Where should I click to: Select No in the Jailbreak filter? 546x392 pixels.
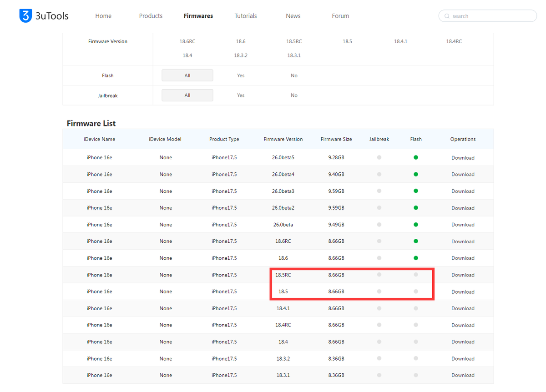click(x=294, y=95)
